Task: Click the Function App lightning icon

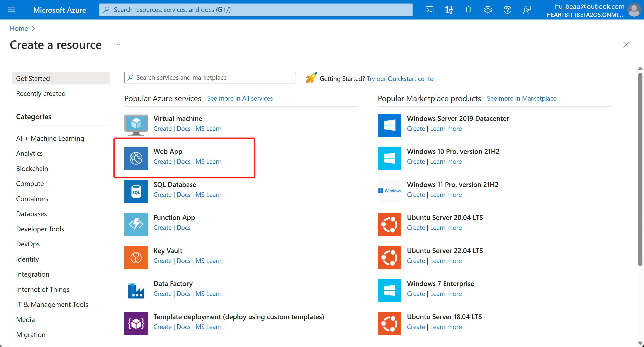Action: [136, 224]
